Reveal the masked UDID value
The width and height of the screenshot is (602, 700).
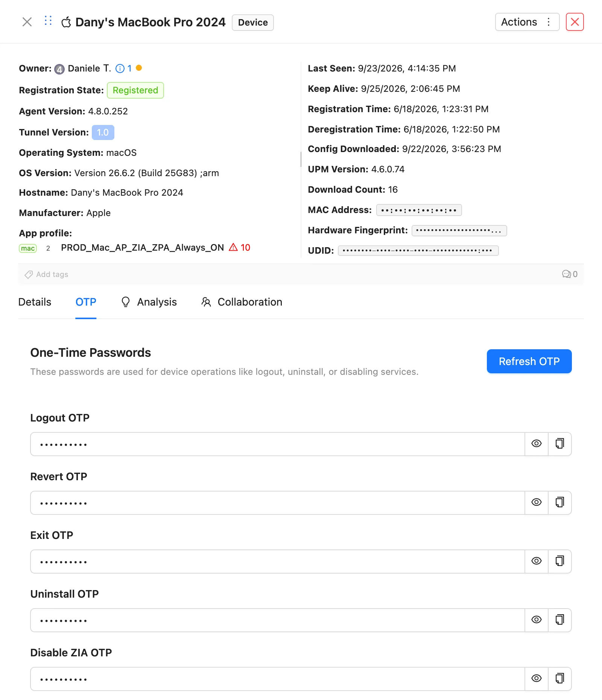click(x=418, y=251)
